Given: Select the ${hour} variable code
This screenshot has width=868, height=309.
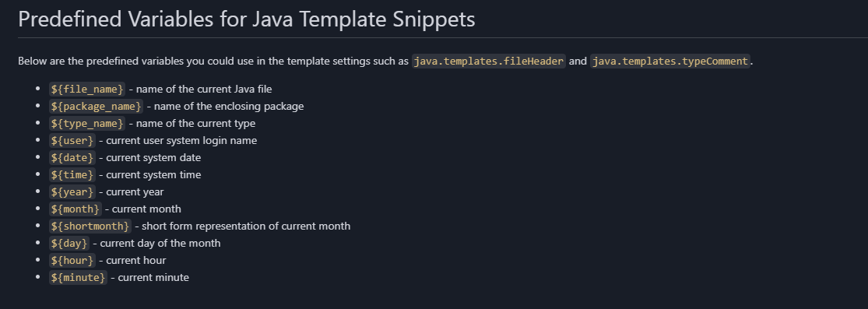Looking at the screenshot, I should point(72,261).
